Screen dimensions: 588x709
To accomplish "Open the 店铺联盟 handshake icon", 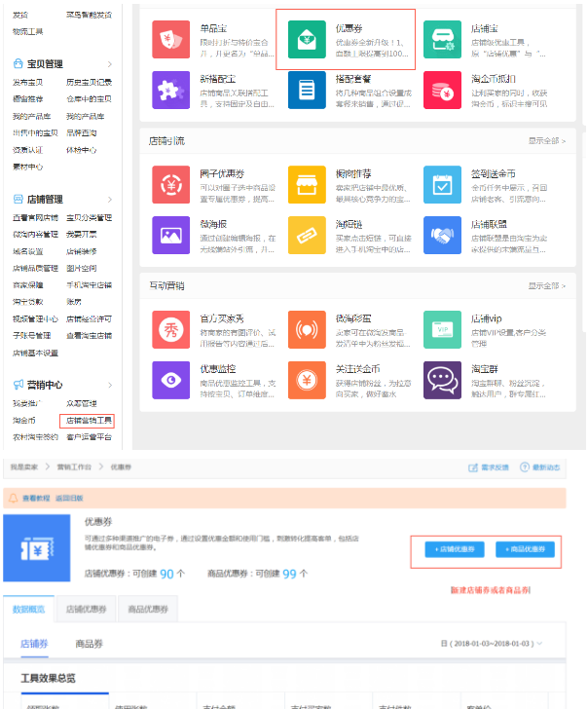I will 443,235.
